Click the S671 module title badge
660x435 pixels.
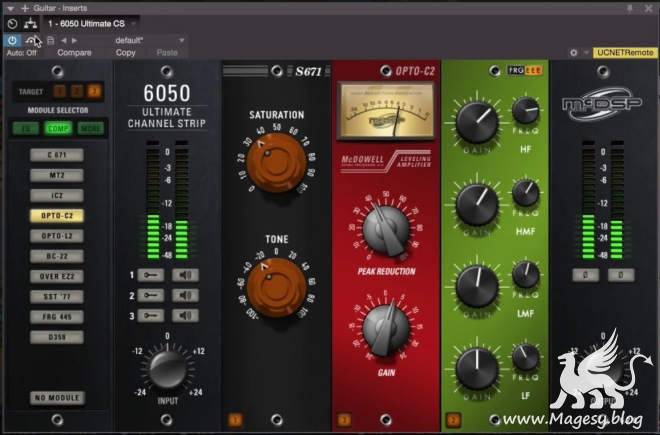point(308,72)
